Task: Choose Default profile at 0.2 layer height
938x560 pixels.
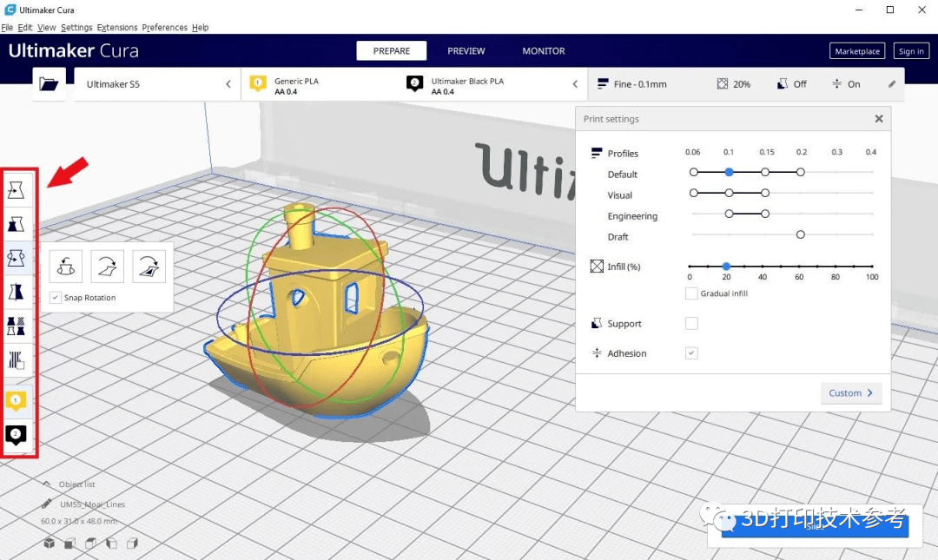Action: pyautogui.click(x=801, y=172)
